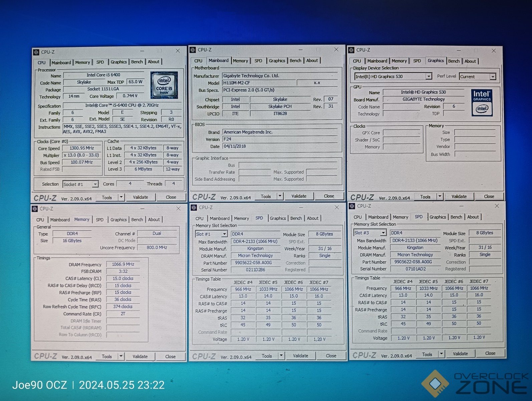Screen dimensions: 532x401
Task: Click the Tools button in the CPU window
Action: (x=107, y=197)
